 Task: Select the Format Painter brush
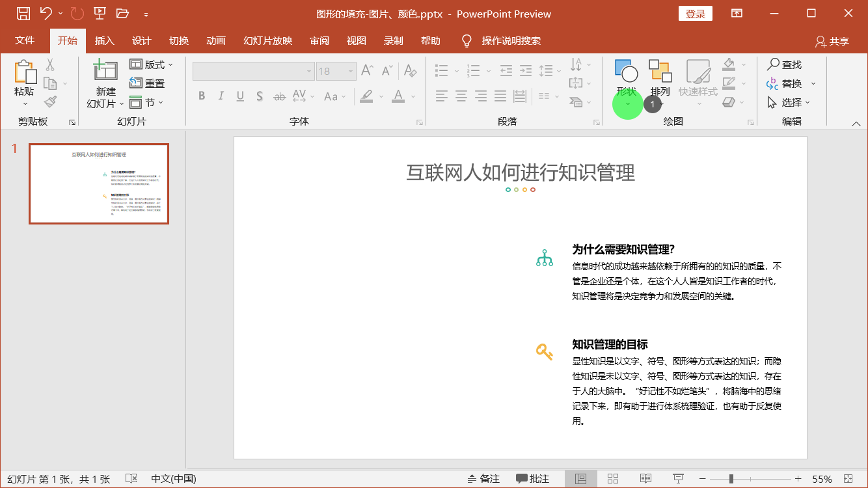pos(50,102)
